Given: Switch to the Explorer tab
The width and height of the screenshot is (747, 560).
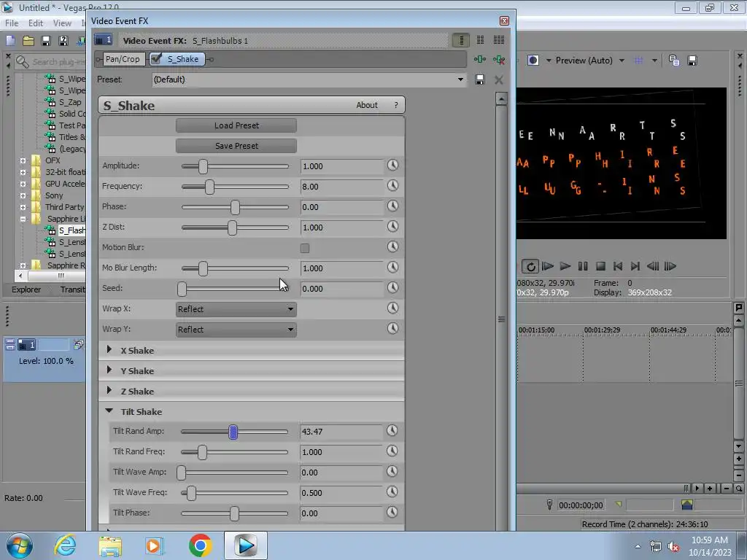Looking at the screenshot, I should click(x=26, y=289).
